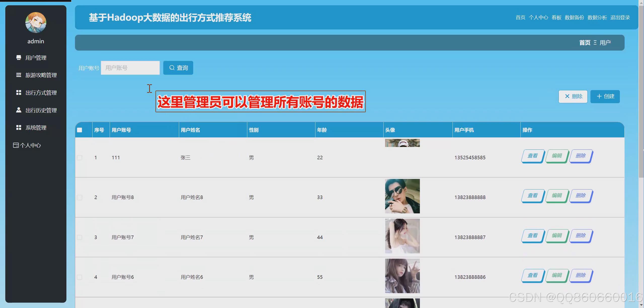
Task: Check the row checkbox for 用户账号6
Action: (x=79, y=277)
